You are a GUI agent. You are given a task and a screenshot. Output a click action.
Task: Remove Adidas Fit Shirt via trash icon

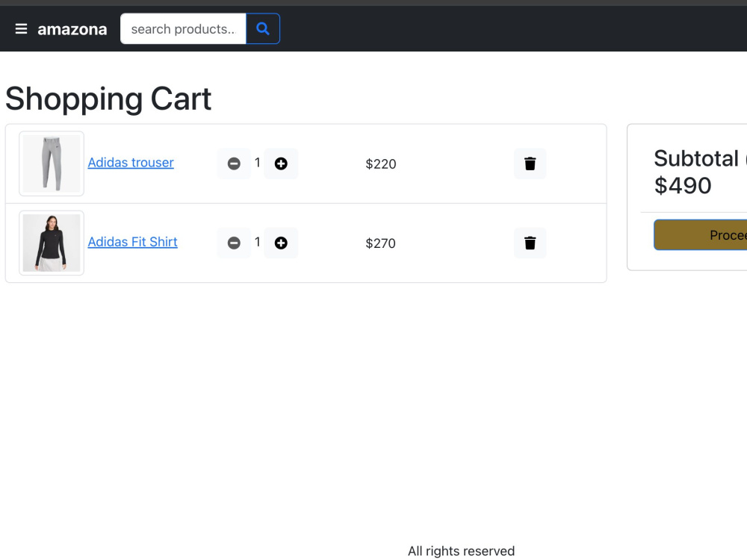(530, 243)
